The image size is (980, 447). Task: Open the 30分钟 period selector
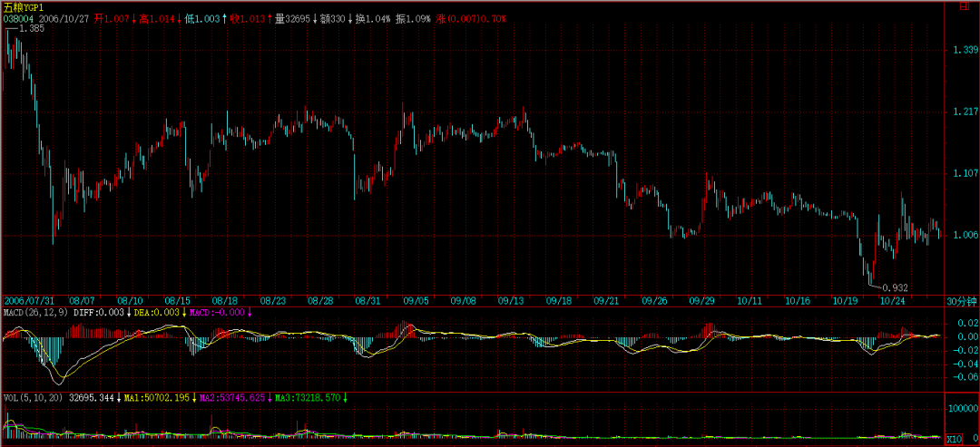960,300
